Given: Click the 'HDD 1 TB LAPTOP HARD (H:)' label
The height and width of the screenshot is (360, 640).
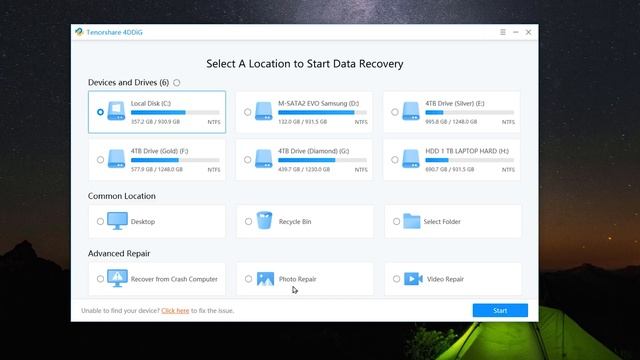Looking at the screenshot, I should pos(467,151).
